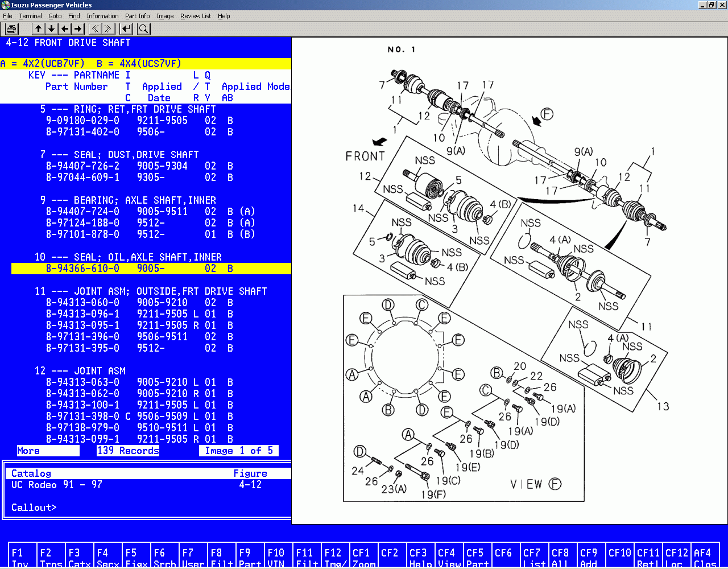Click the double right chevron button

(x=109, y=28)
